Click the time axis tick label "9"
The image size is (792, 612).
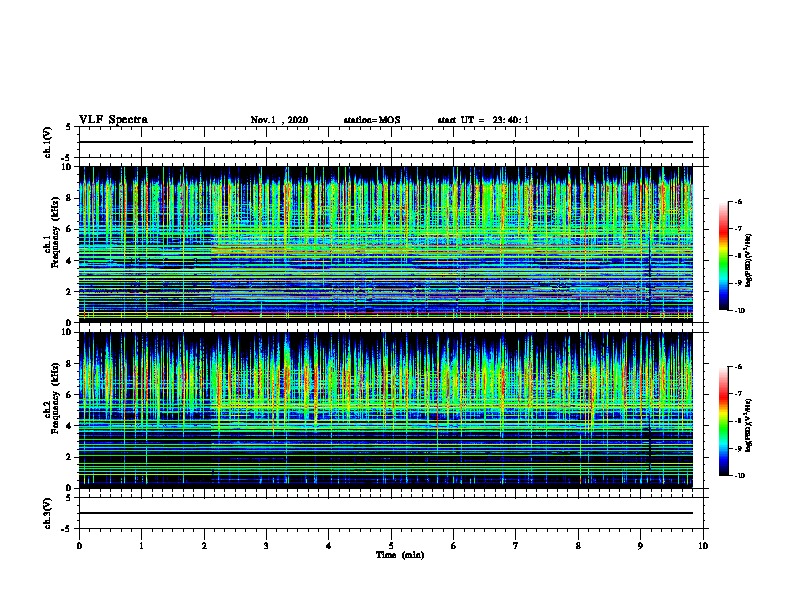[640, 546]
